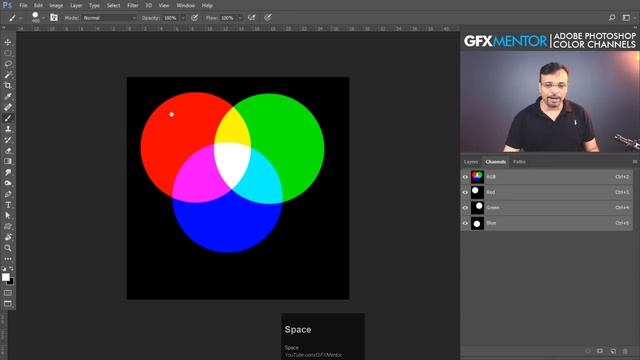Open the tool preset picker arrow
The height and width of the screenshot is (360, 640).
[x=21, y=18]
